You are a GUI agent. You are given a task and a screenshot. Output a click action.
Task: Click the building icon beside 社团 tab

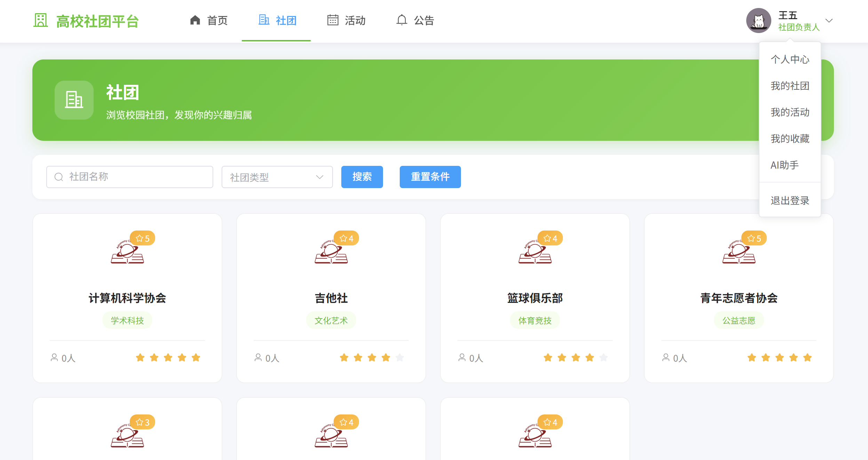coord(264,20)
